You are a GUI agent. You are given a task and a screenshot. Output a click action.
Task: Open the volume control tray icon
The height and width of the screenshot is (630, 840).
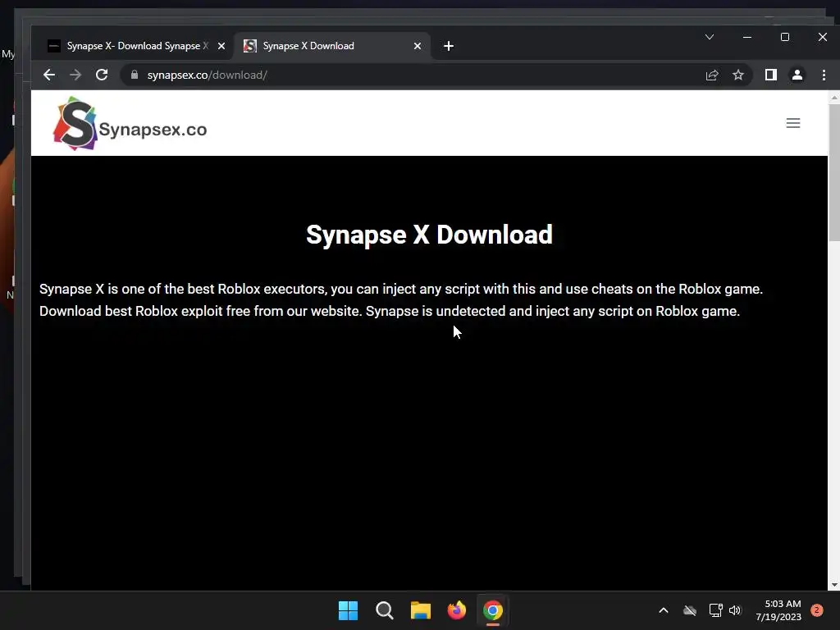pyautogui.click(x=735, y=610)
